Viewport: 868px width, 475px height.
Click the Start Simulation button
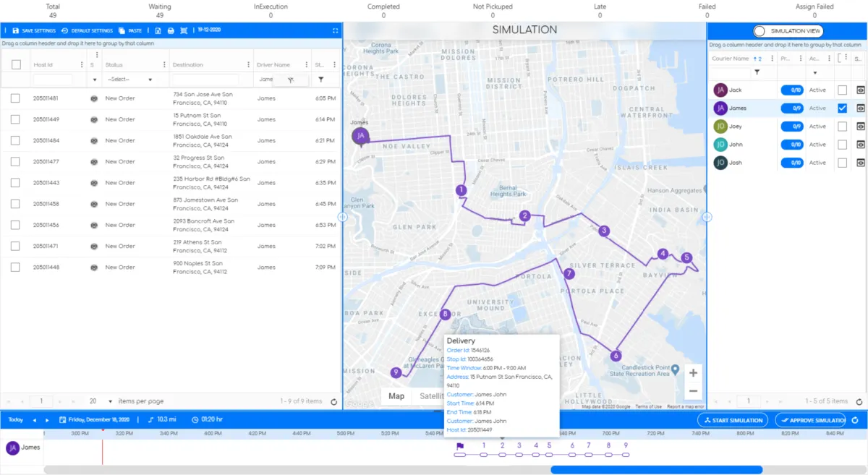click(733, 420)
